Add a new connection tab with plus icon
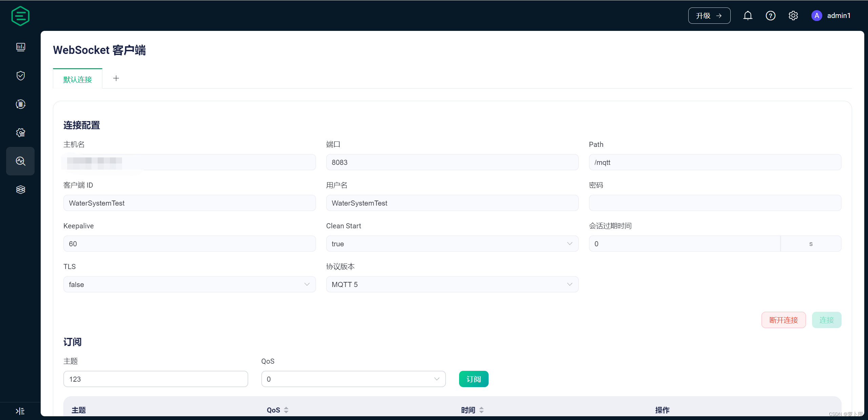Image resolution: width=868 pixels, height=420 pixels. click(116, 78)
